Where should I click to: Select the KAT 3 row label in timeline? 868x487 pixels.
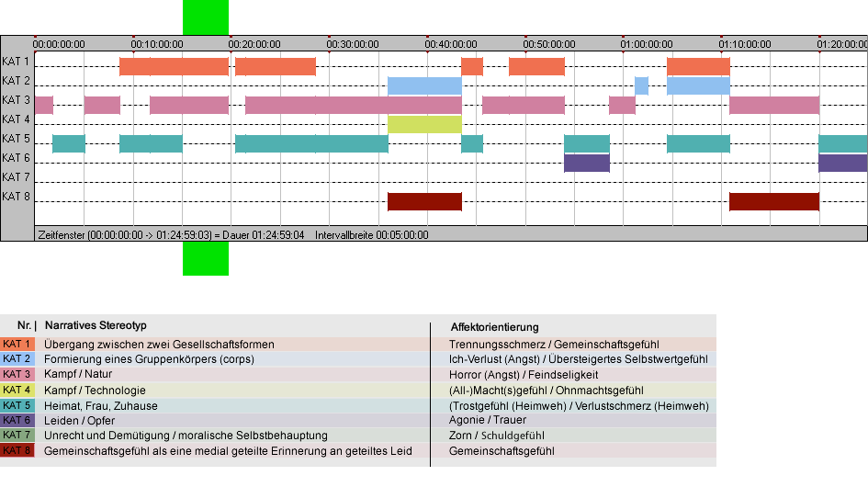[16, 100]
